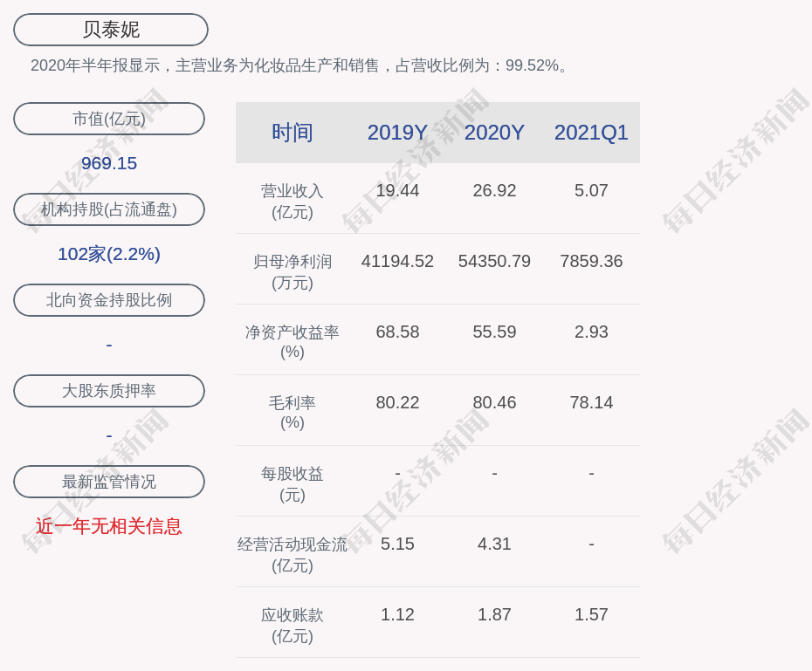Viewport: 812px width, 671px height.
Task: Click the cash flow value 4.31
Action: click(494, 544)
